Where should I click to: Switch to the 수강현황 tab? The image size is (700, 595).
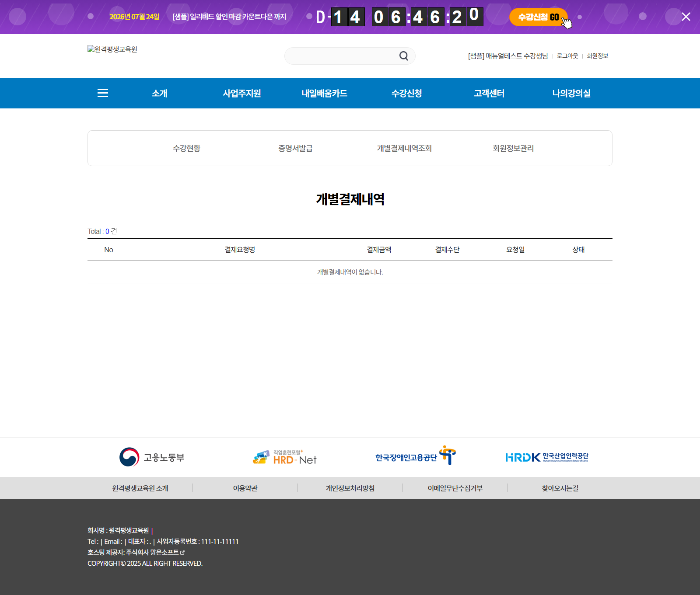[186, 148]
